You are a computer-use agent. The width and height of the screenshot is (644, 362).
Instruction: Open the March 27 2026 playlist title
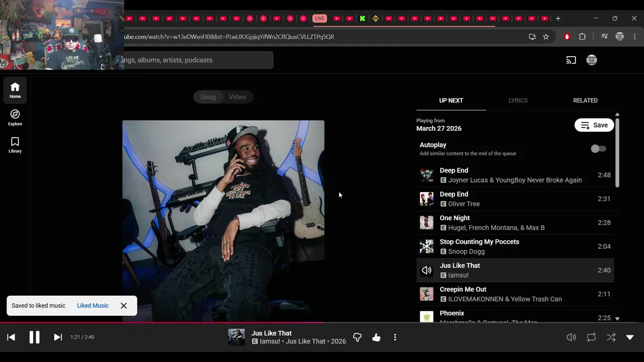(x=439, y=129)
